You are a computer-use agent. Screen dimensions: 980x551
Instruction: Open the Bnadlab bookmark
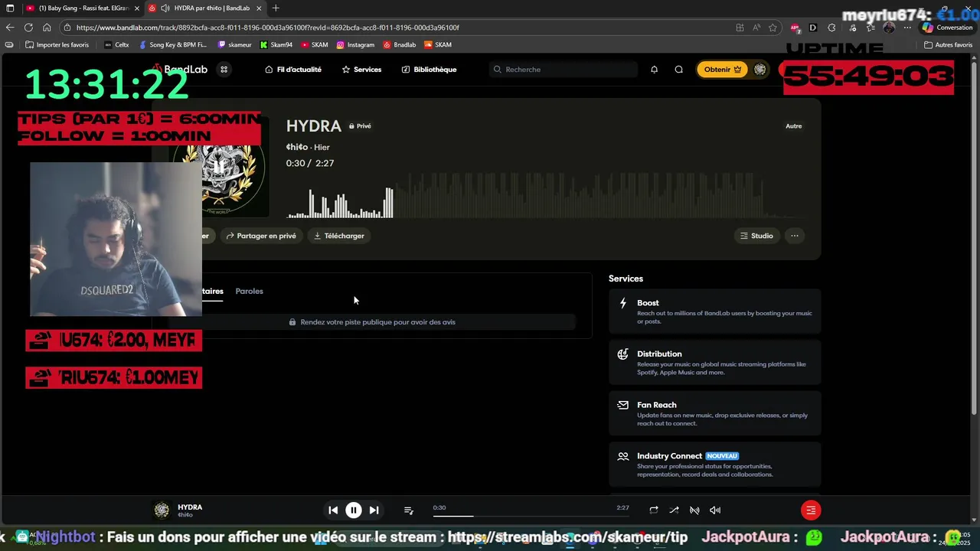pos(400,45)
